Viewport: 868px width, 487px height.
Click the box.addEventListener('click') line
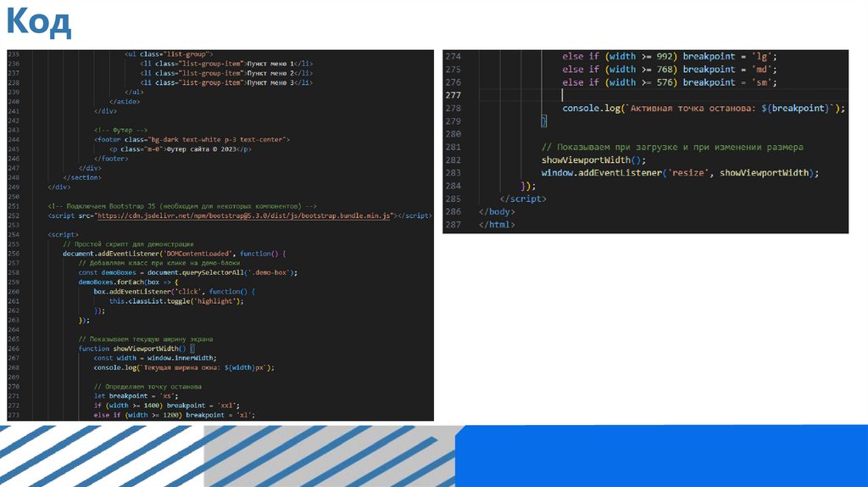175,291
